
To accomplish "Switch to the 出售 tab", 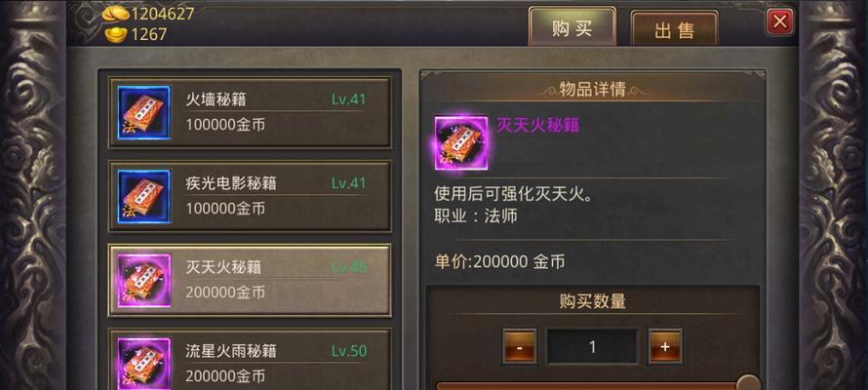I will [x=674, y=29].
